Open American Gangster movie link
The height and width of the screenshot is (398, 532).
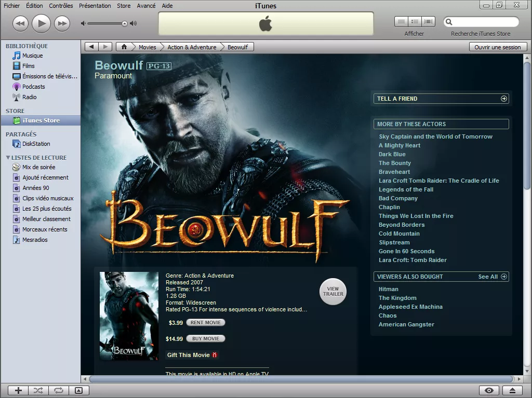tap(406, 324)
